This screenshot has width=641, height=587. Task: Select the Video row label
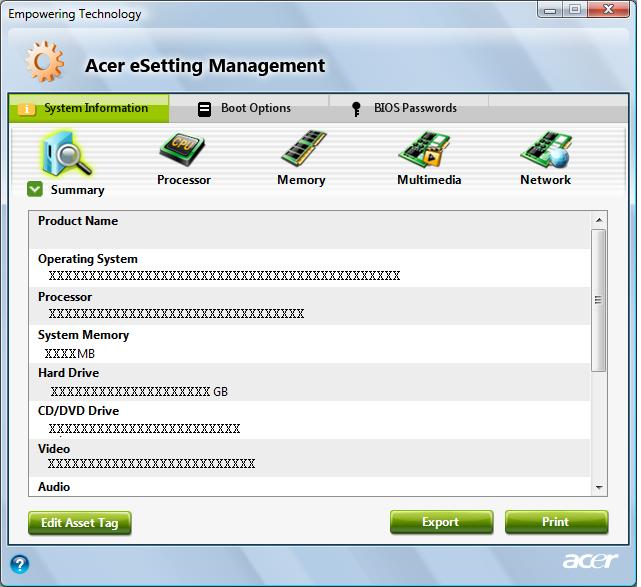(54, 449)
